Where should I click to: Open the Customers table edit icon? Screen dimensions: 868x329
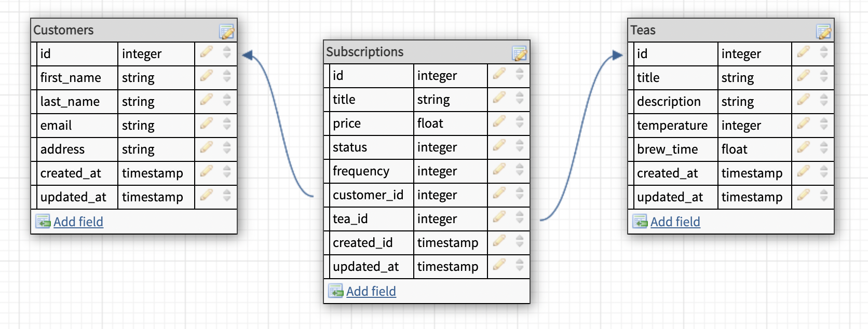tap(227, 32)
